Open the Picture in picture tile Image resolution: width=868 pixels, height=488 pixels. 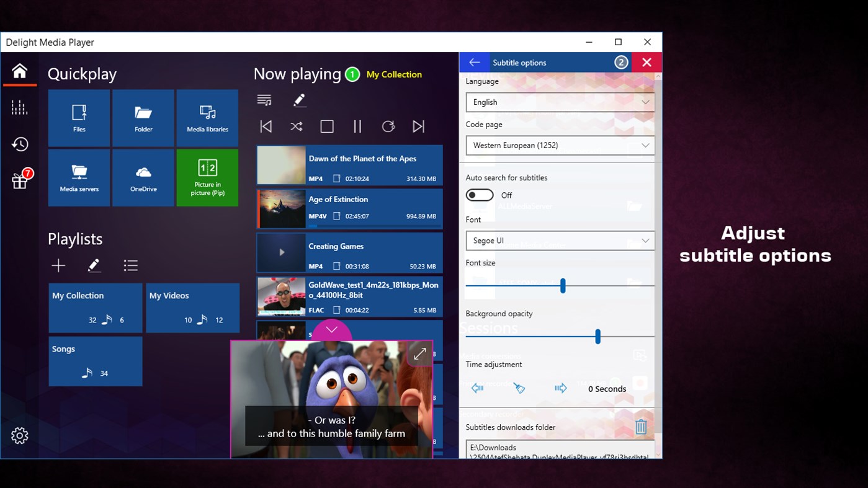[207, 177]
